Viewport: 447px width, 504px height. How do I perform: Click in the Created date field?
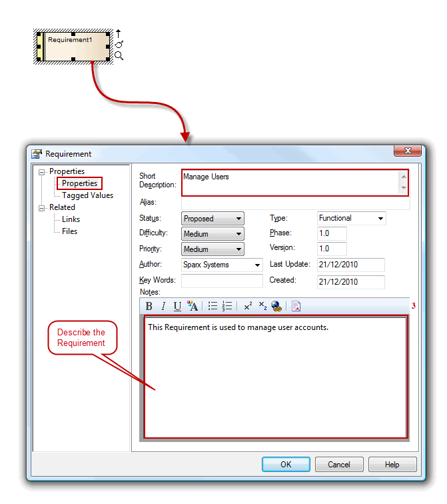[350, 282]
